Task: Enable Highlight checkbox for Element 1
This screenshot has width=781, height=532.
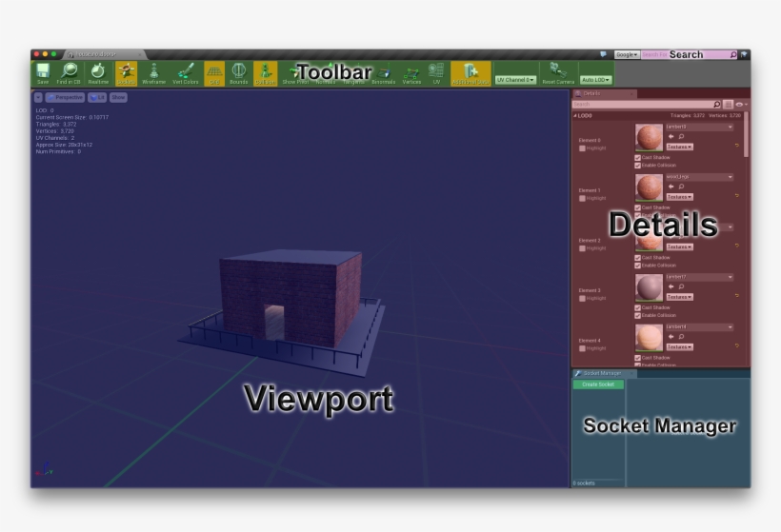Action: (582, 199)
